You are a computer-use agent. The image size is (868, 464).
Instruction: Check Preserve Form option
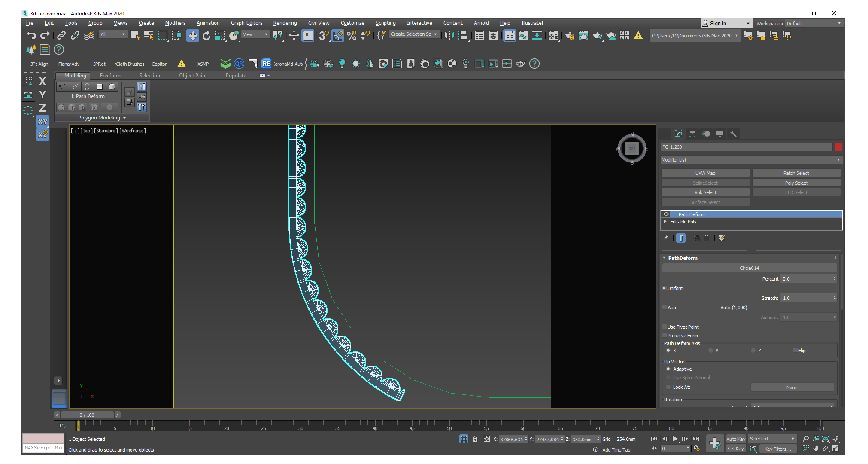(665, 336)
